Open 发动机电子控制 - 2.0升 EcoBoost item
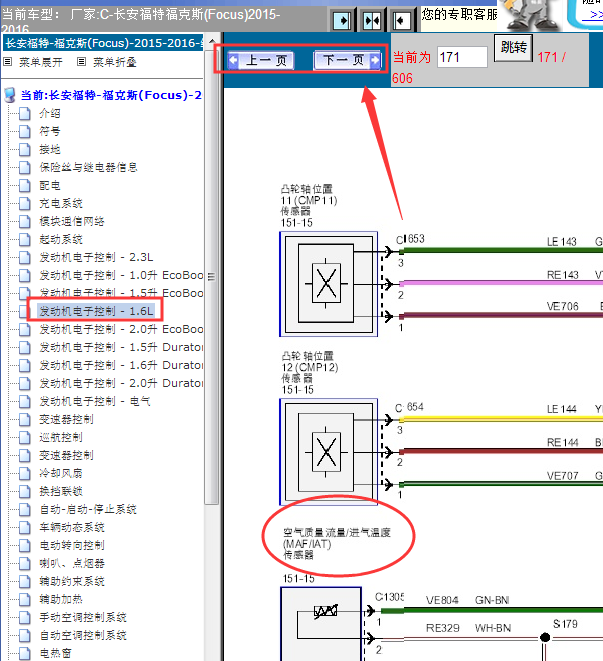The width and height of the screenshot is (603, 661). coord(121,329)
